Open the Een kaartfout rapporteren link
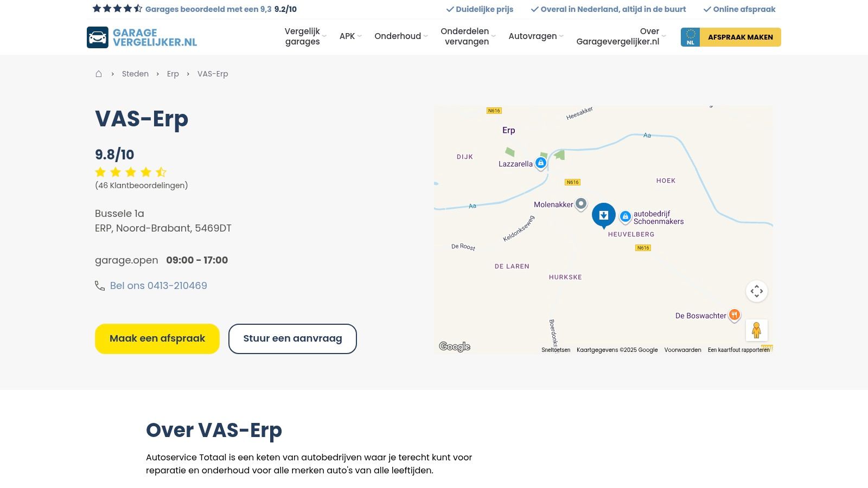Viewport: 868px width, 488px height. coord(739,350)
